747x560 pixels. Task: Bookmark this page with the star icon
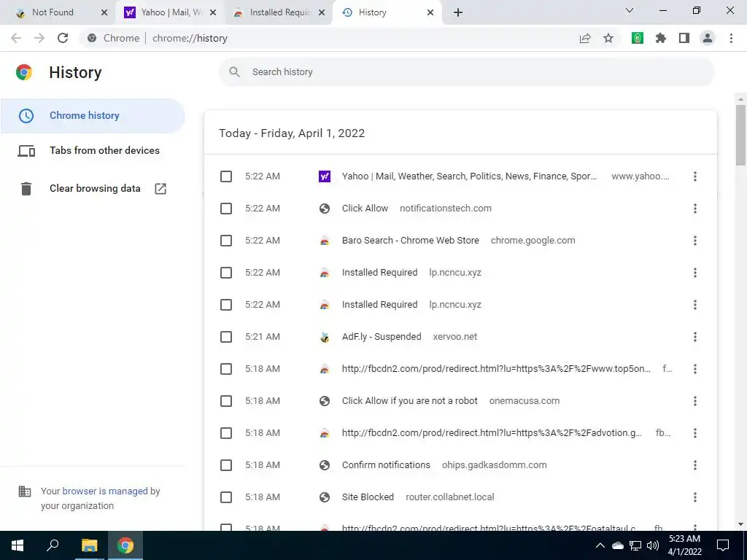pyautogui.click(x=608, y=38)
